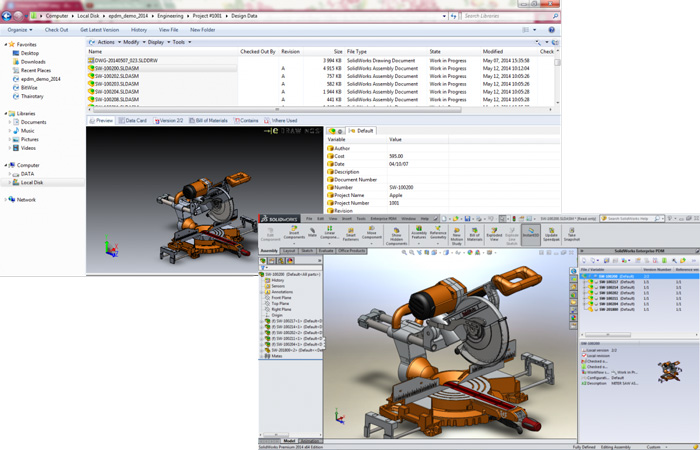The width and height of the screenshot is (700, 450).
Task: Open the Tools dropdown in vault toolbar
Action: tap(181, 42)
